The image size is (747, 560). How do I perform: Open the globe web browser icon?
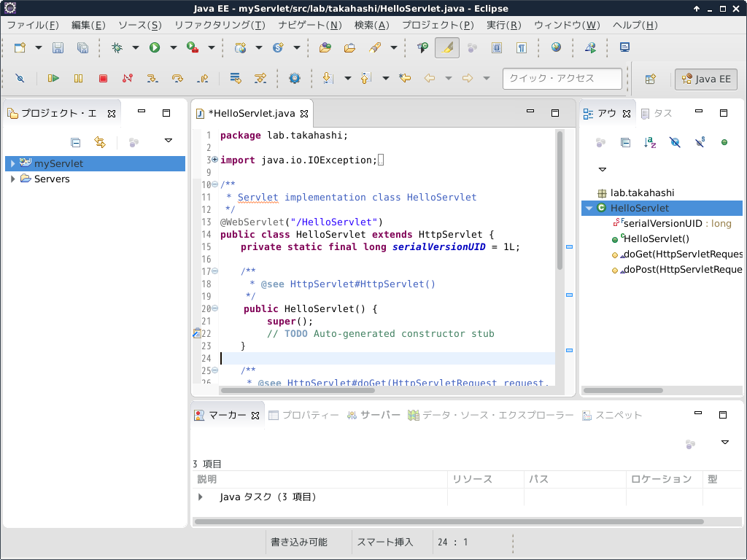coord(556,47)
